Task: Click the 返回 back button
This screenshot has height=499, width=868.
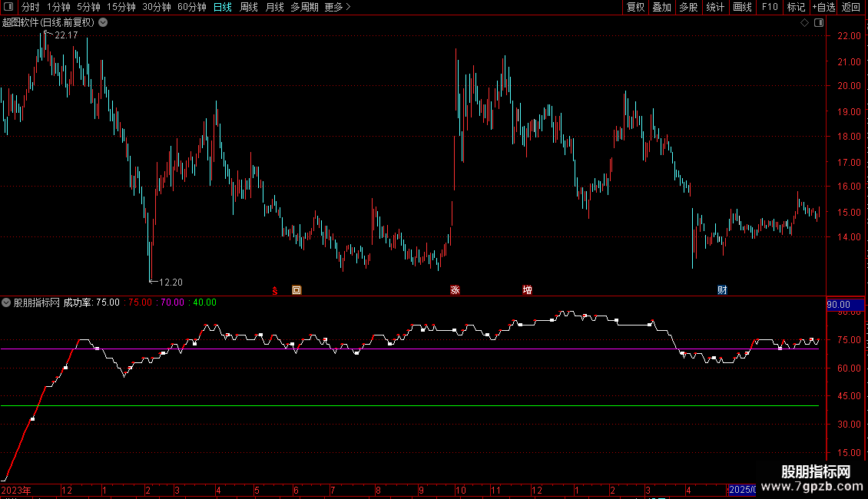Action: pyautogui.click(x=851, y=7)
